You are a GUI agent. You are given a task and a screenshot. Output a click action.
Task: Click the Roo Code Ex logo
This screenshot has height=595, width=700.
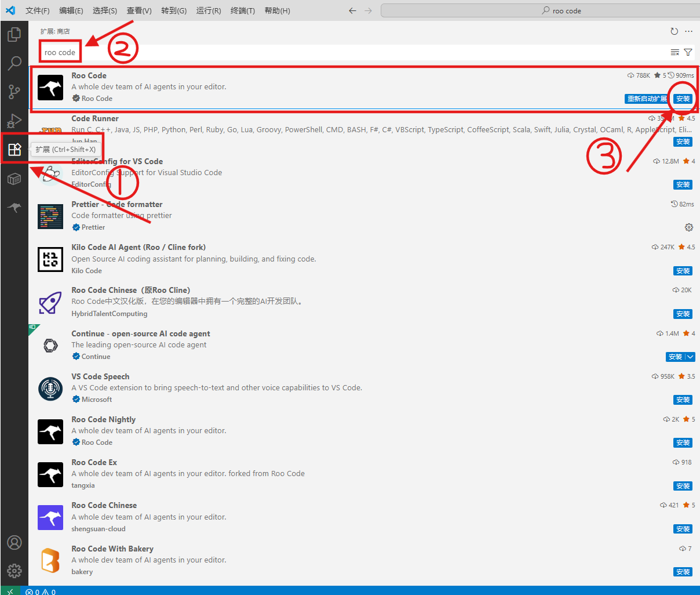[x=50, y=474]
